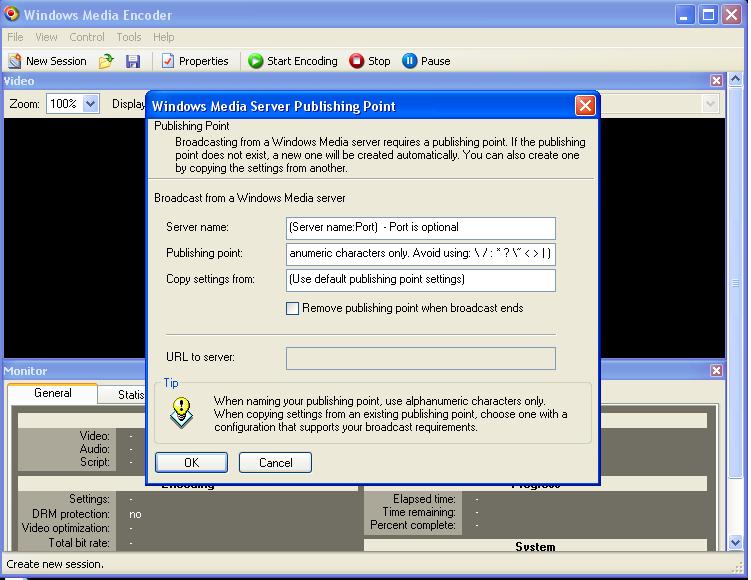Click the scroll down arrow on main scrollbar
The width and height of the screenshot is (751, 580).
point(736,543)
